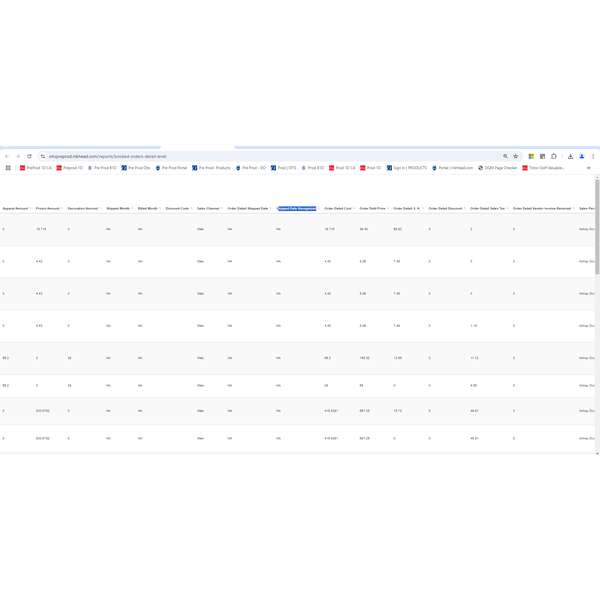Reload the page with the refresh icon
This screenshot has height=600, width=600.
(29, 156)
